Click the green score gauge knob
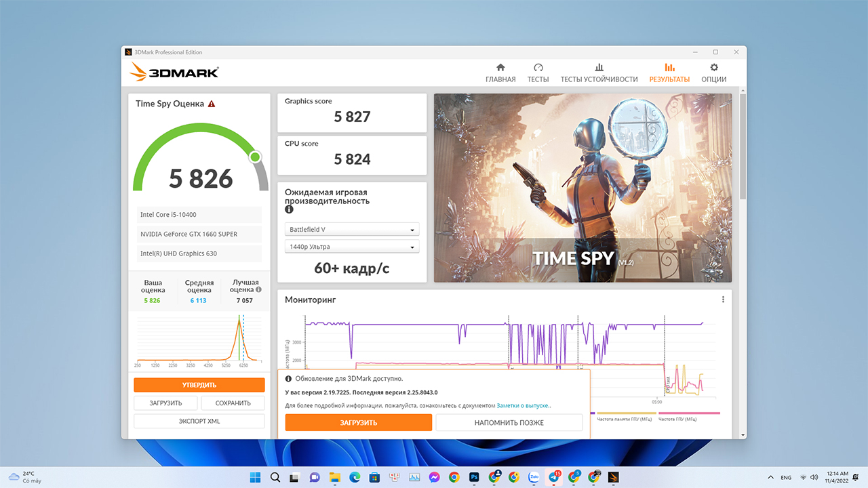Image resolution: width=868 pixels, height=488 pixels. [255, 157]
